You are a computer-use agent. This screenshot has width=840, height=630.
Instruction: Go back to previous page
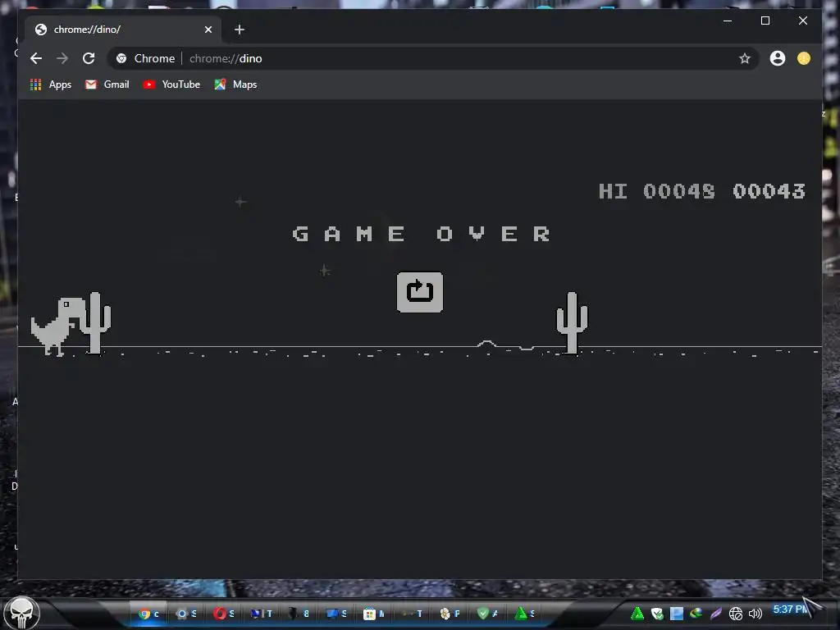point(36,58)
